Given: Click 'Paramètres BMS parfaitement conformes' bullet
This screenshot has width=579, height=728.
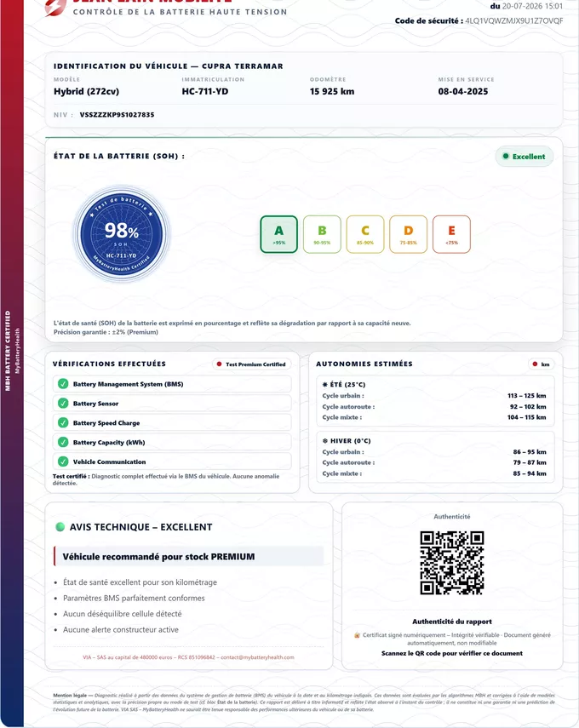Looking at the screenshot, I should point(134,598).
